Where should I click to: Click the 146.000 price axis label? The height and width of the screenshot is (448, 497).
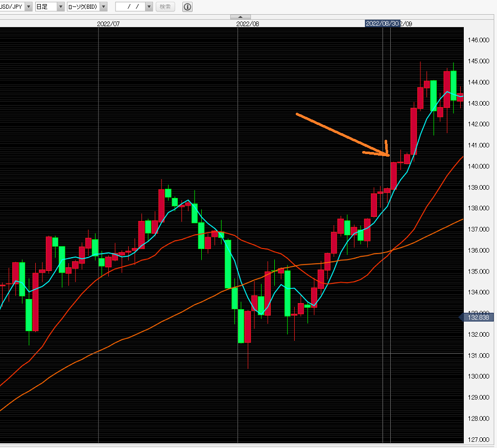(479, 40)
